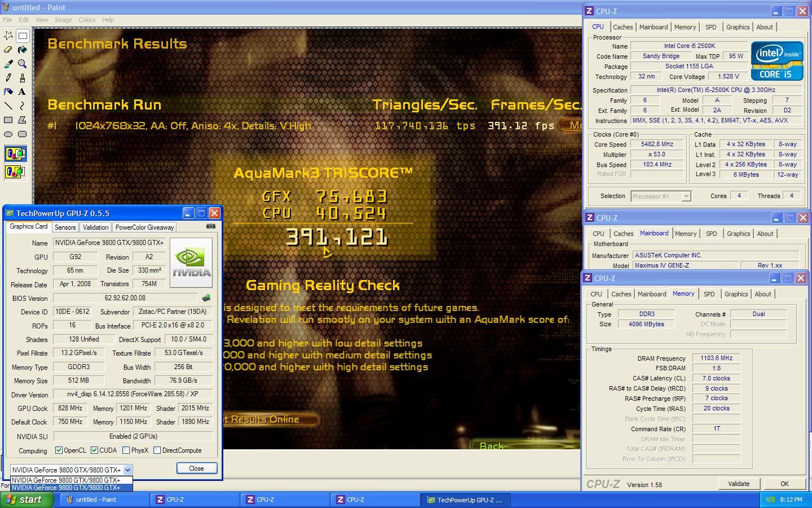Open the View menu in Paint
This screenshot has height=508, width=812.
[x=42, y=20]
